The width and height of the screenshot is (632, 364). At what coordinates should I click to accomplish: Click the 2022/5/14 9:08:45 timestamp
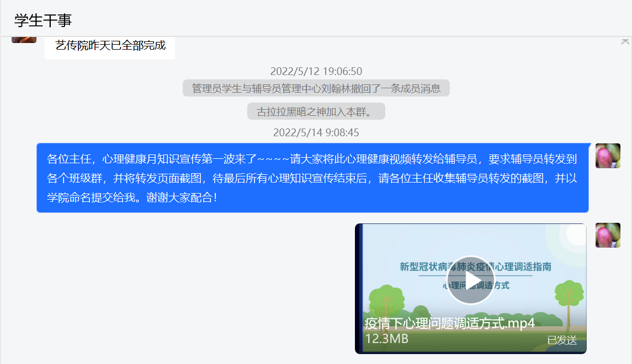[316, 132]
